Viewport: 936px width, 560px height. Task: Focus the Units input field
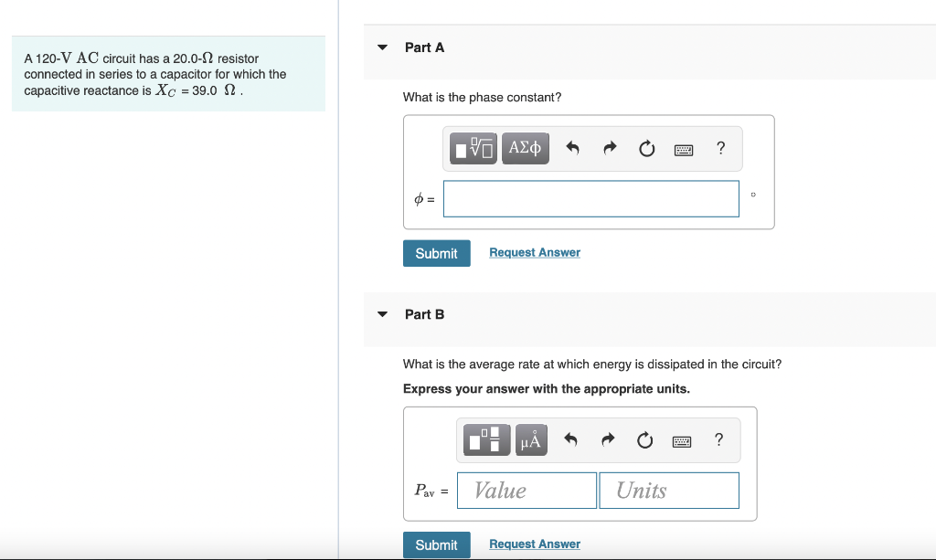click(x=669, y=491)
